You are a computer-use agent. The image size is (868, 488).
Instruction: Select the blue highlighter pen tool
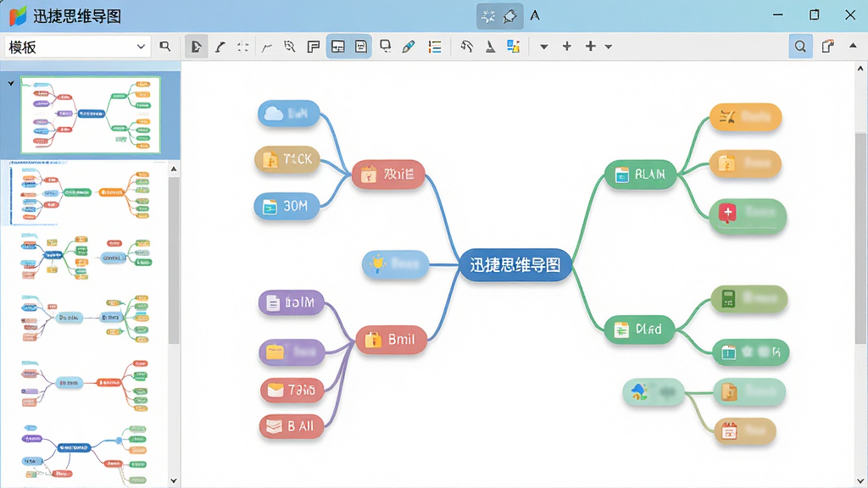click(x=409, y=47)
